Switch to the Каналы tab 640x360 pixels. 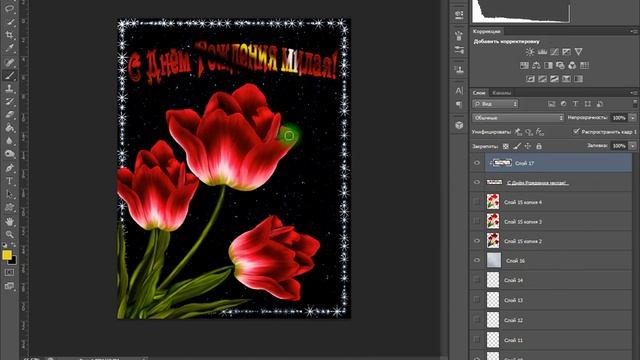[501, 93]
